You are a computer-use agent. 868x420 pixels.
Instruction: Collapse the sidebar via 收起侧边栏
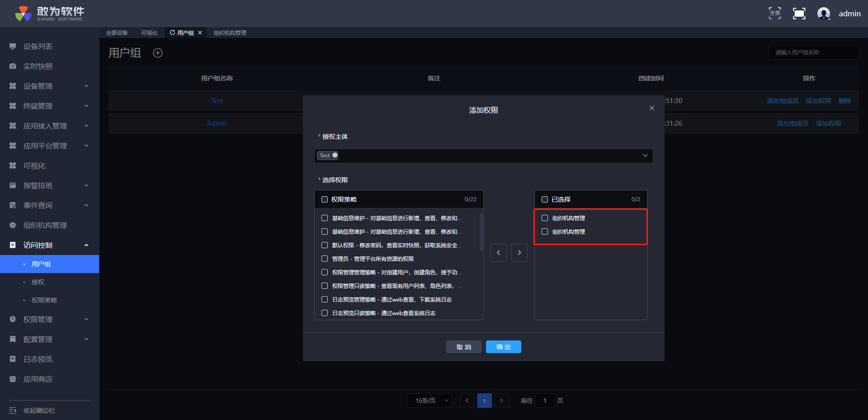(x=39, y=411)
